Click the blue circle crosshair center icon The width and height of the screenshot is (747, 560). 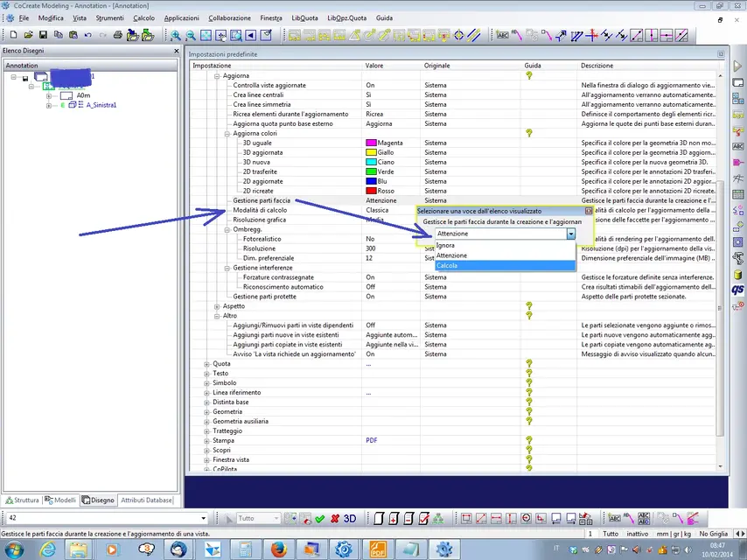(458, 35)
